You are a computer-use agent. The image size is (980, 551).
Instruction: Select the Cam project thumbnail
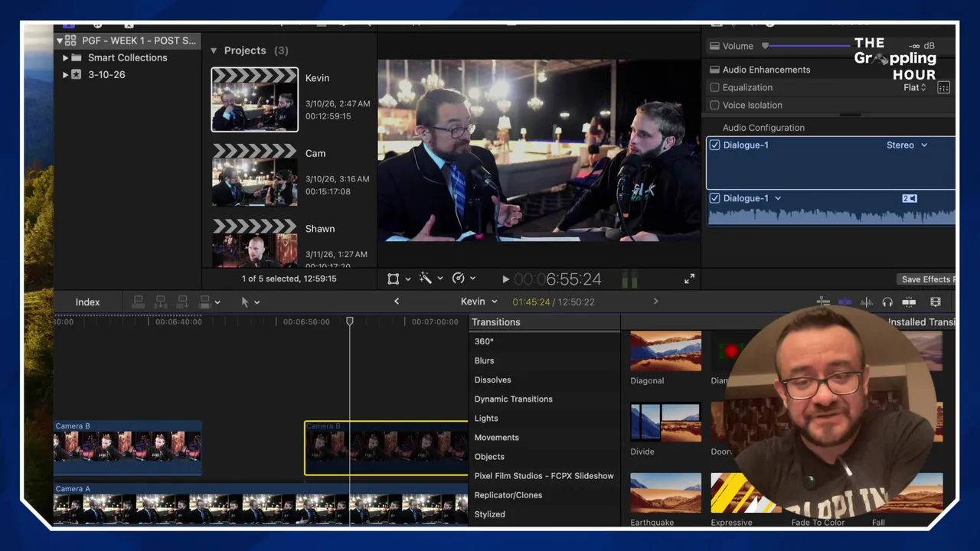[x=254, y=174]
